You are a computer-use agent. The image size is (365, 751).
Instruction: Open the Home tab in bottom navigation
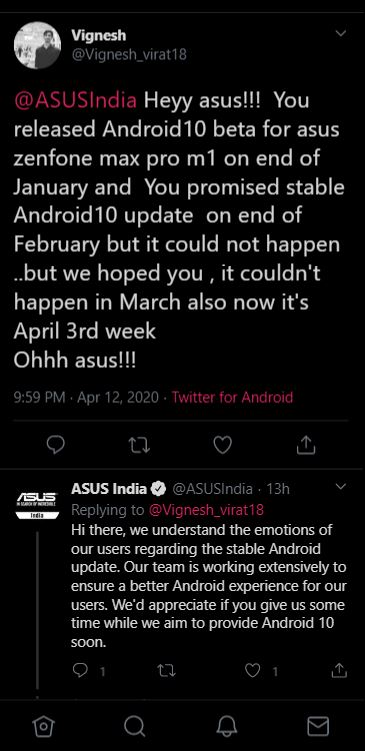(43, 727)
